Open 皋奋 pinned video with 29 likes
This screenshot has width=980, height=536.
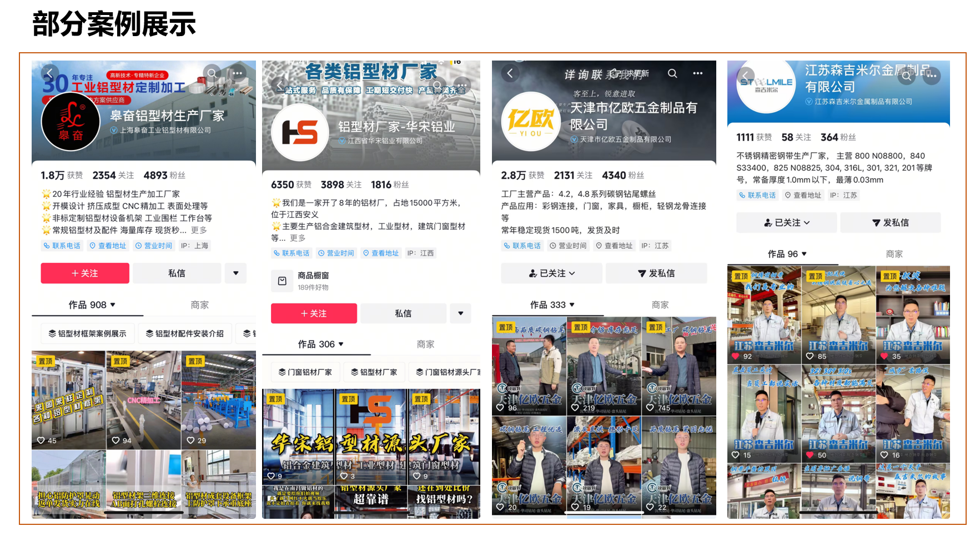pos(219,400)
